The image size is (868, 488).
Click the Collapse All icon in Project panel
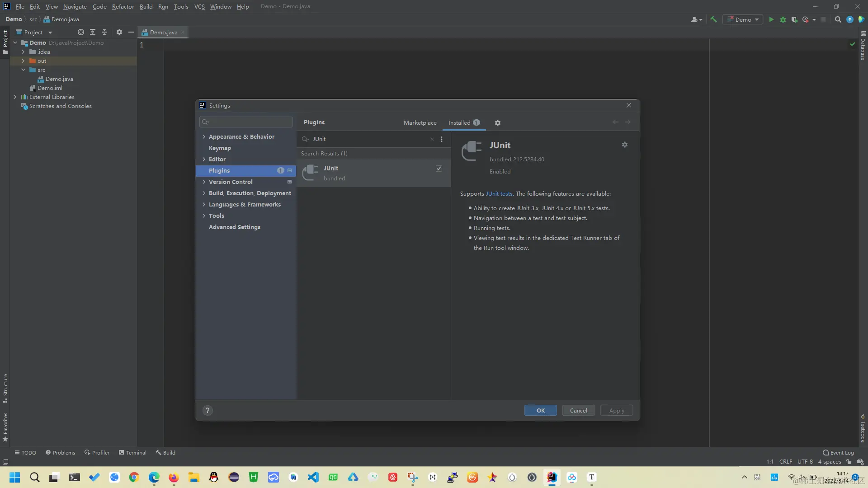104,32
